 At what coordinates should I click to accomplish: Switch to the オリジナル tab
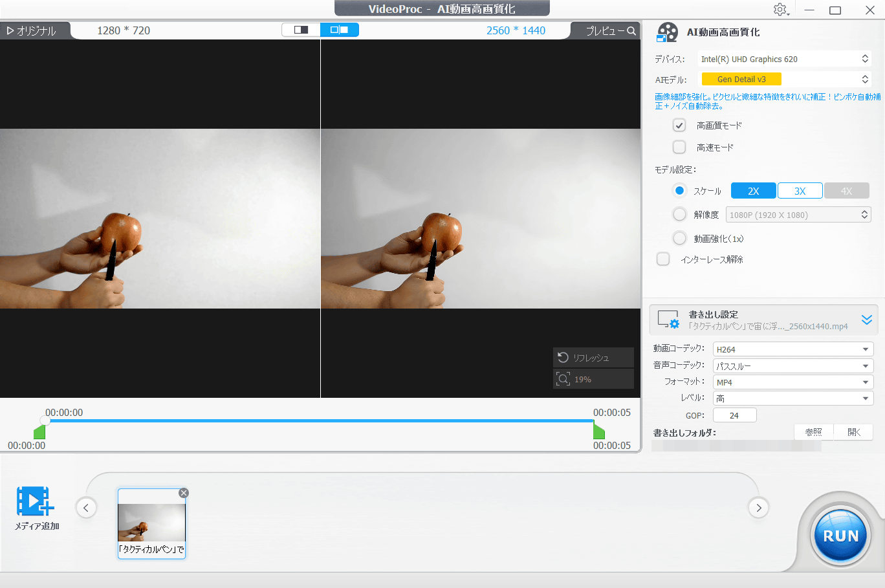32,30
